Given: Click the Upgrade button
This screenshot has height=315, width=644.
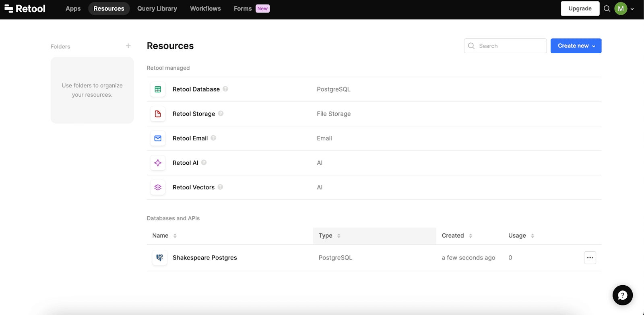Looking at the screenshot, I should tap(580, 8).
